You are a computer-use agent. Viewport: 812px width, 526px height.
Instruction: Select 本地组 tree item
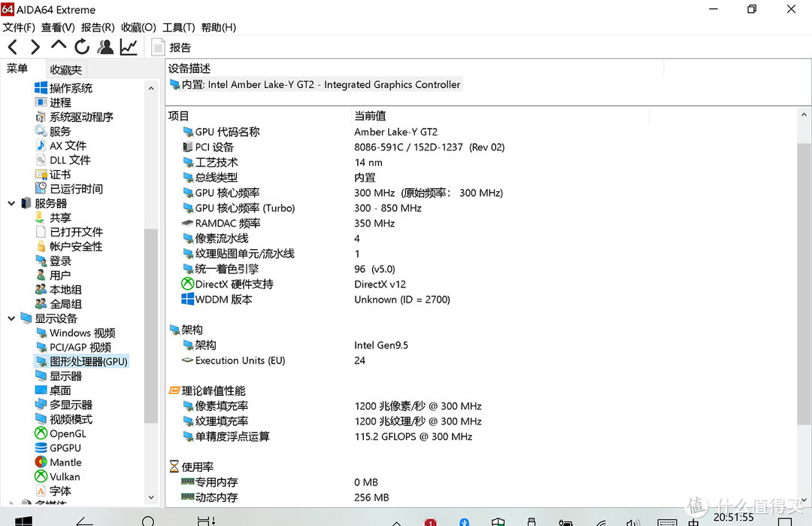(x=58, y=290)
